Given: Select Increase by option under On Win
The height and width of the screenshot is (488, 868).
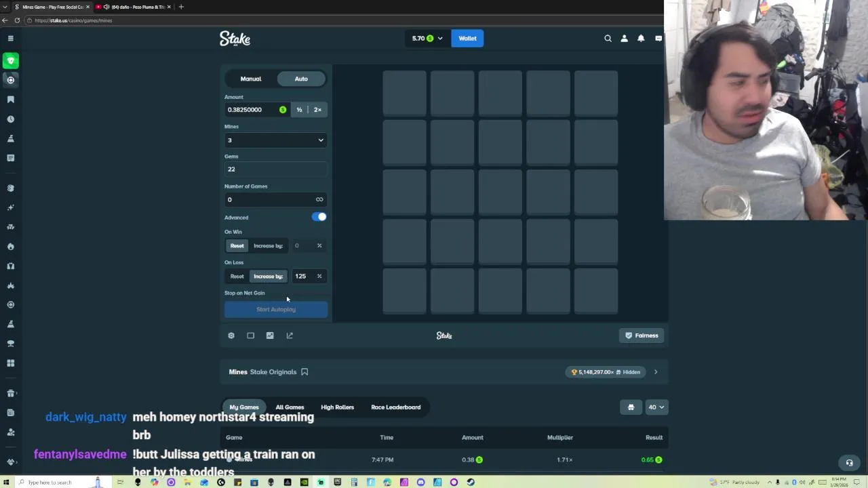Looking at the screenshot, I should click(x=268, y=245).
